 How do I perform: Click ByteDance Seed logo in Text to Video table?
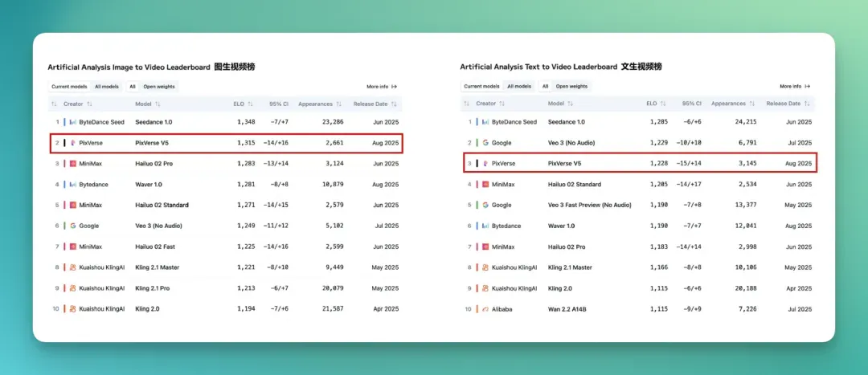point(485,122)
